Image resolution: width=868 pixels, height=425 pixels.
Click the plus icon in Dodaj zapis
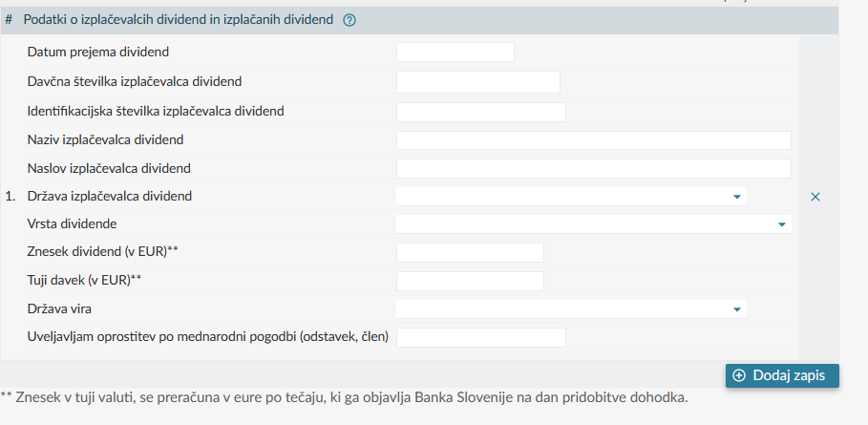[739, 375]
